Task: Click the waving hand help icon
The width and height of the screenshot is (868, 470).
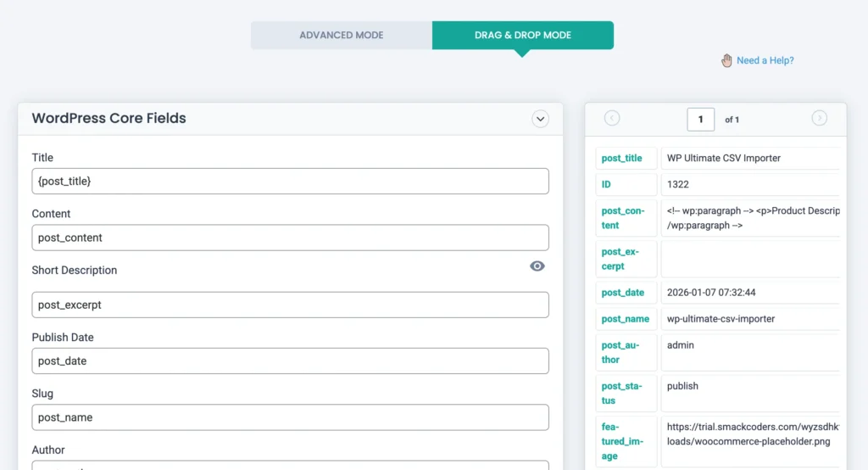Action: point(726,60)
